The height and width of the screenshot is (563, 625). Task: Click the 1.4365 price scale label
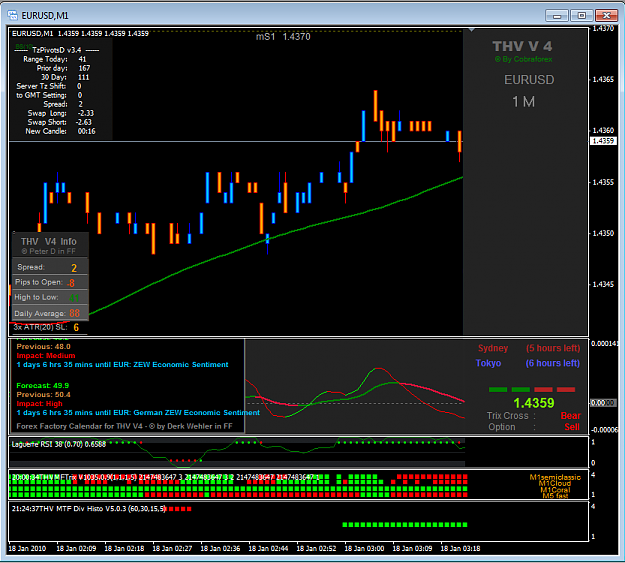603,79
